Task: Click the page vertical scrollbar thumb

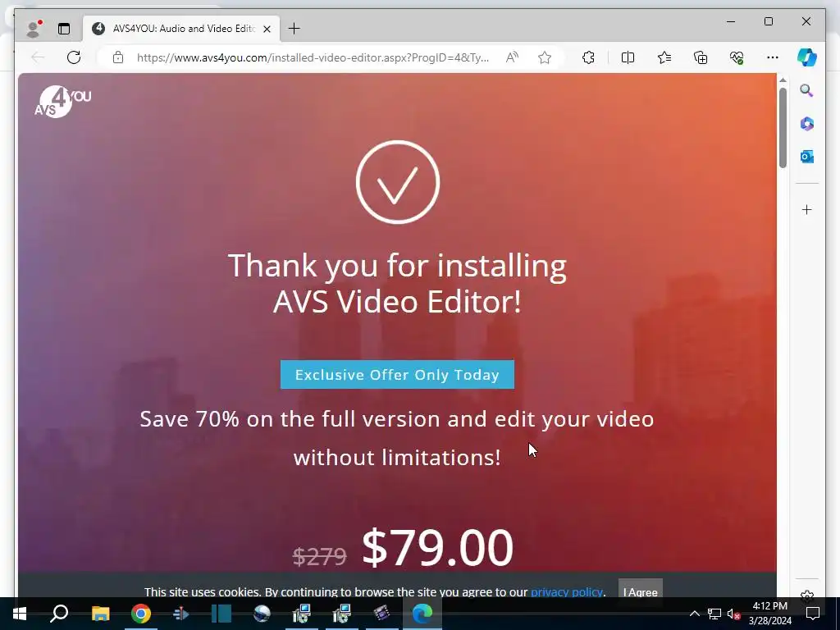Action: point(783,128)
